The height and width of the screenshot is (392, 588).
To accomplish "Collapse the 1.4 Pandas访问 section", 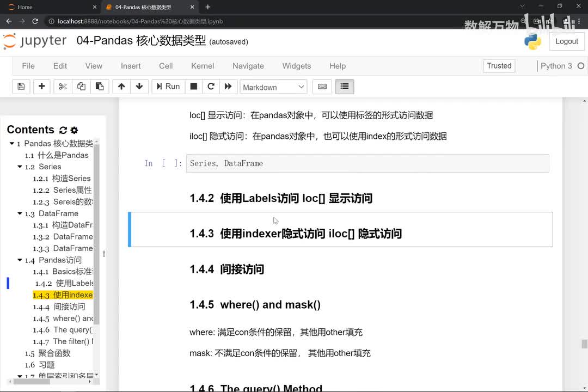I will [x=20, y=260].
